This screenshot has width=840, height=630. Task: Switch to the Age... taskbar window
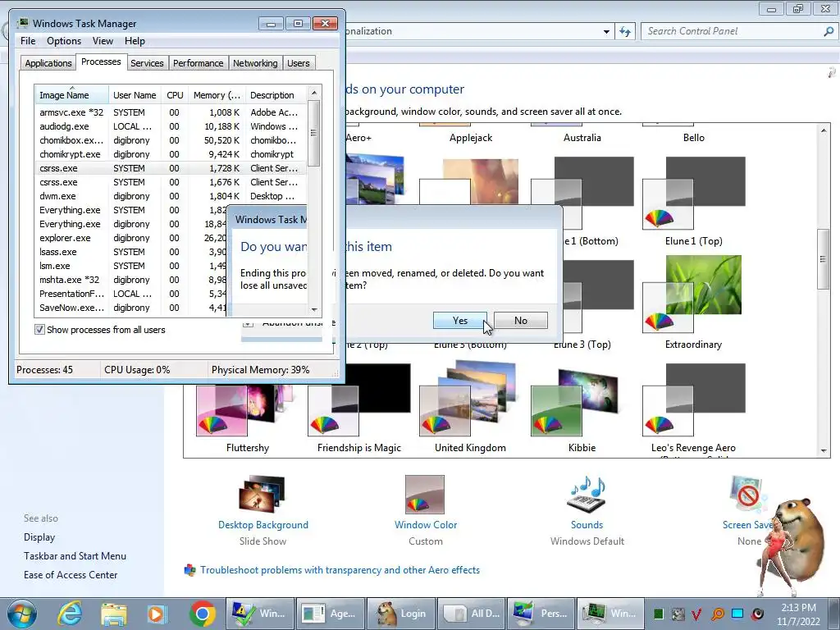click(x=330, y=614)
